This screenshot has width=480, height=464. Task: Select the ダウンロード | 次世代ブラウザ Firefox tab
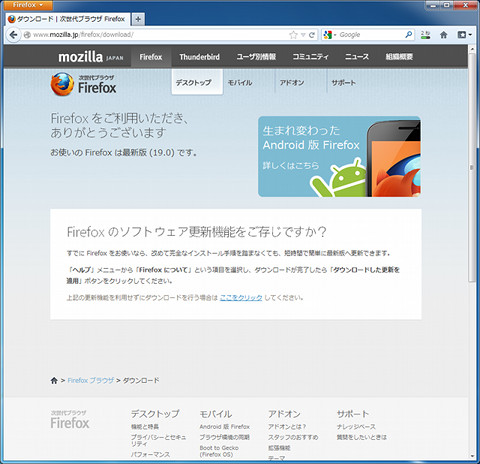tap(68, 19)
